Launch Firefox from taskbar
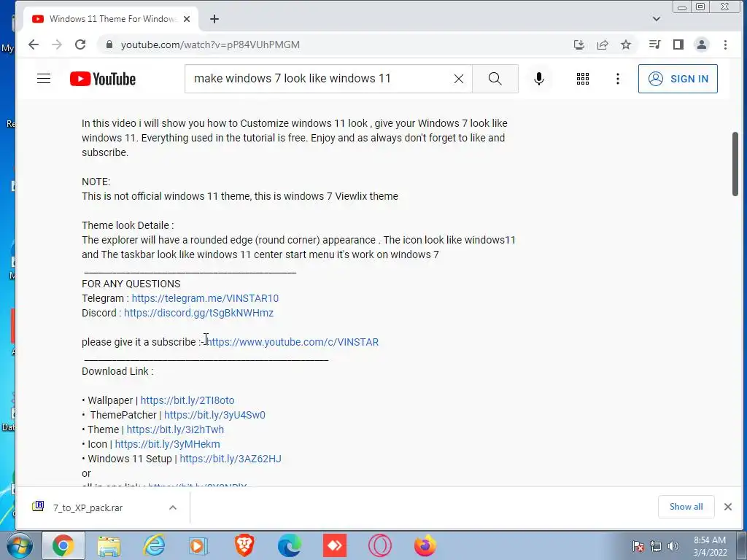Image resolution: width=747 pixels, height=560 pixels. (425, 545)
